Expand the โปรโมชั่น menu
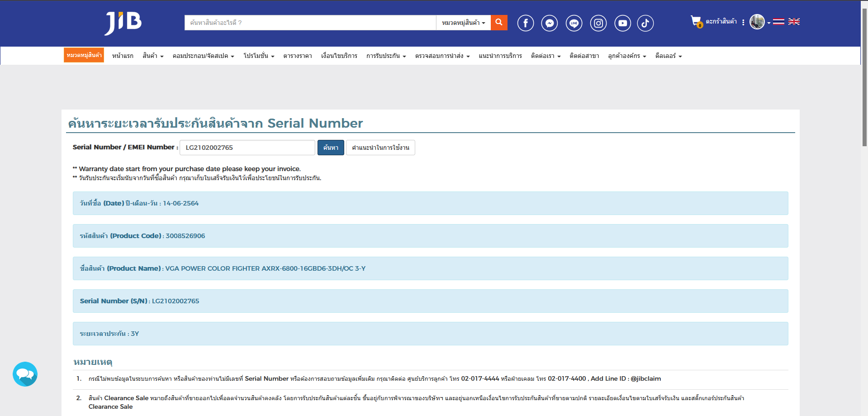868x416 pixels. coord(259,56)
